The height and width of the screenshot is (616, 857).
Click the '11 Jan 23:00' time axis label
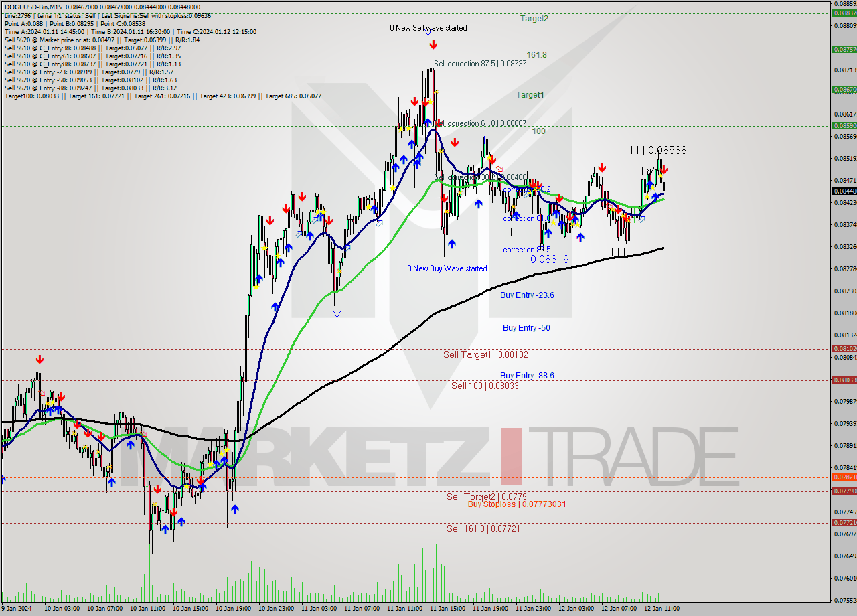tap(534, 609)
